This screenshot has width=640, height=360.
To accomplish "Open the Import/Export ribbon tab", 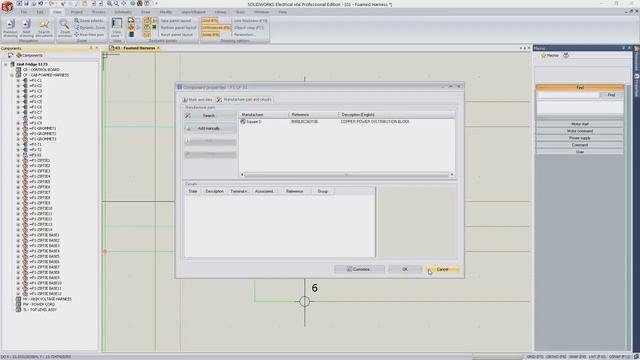I will (x=193, y=12).
